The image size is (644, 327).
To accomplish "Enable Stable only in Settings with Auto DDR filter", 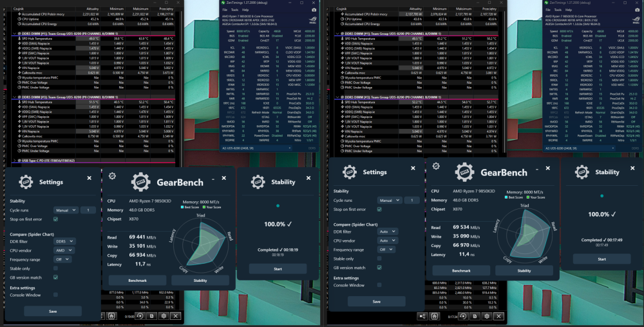I will pyautogui.click(x=379, y=259).
